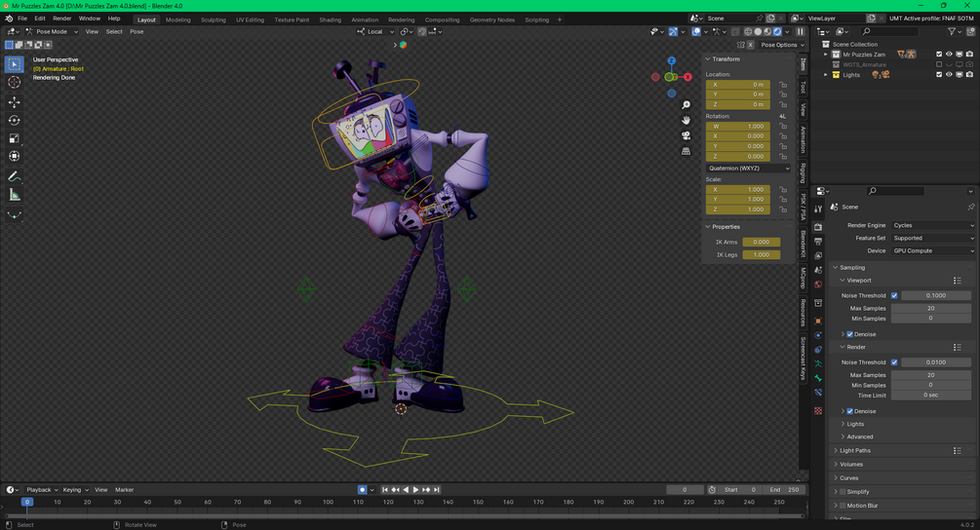Image resolution: width=980 pixels, height=530 pixels.
Task: Open the Pose Mode dropdown
Action: tap(52, 31)
